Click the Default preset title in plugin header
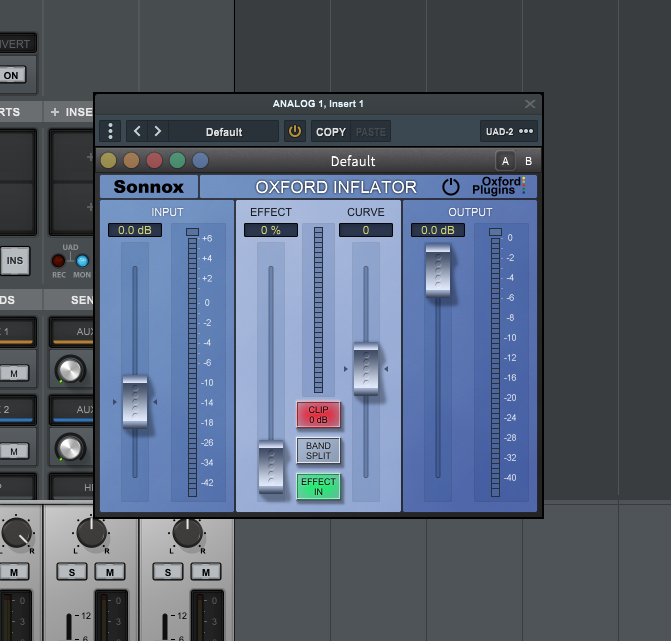Screen dimensions: 671x641 pyautogui.click(x=353, y=161)
